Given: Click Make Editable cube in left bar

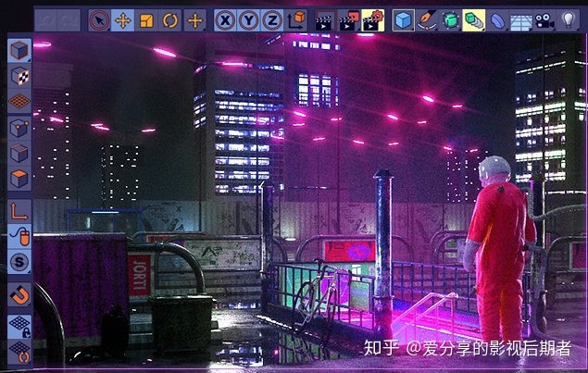Looking at the screenshot, I should 19,50.
